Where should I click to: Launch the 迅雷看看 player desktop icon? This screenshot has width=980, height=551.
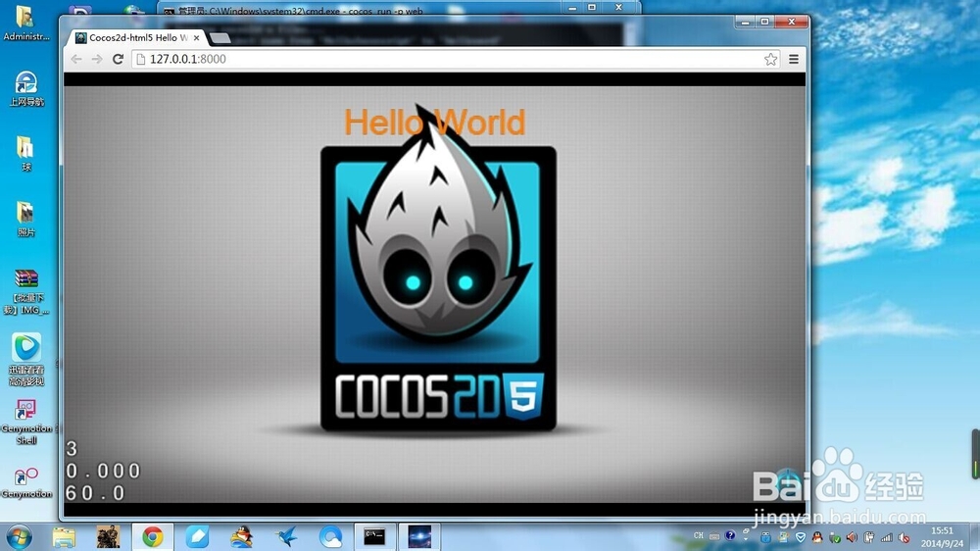click(25, 359)
